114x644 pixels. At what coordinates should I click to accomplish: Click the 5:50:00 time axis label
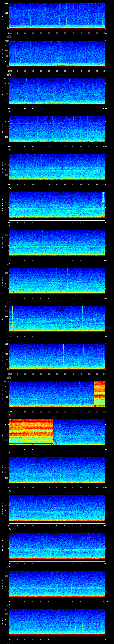pyautogui.click(x=9, y=260)
